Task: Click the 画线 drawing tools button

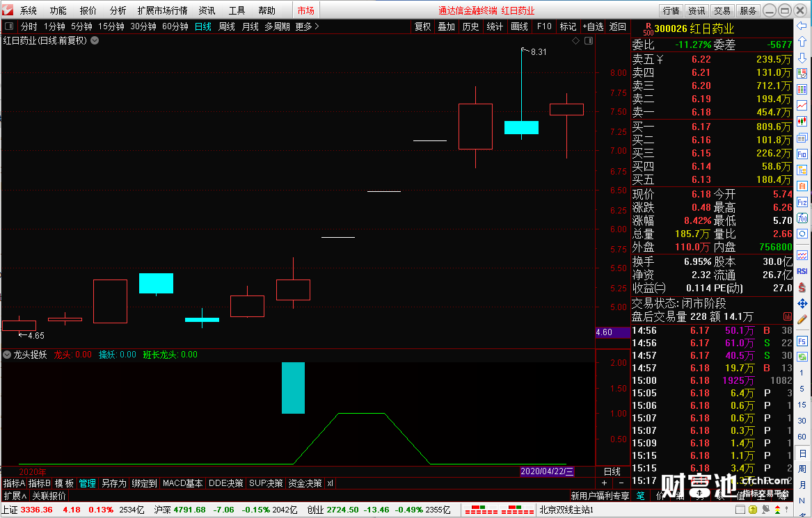Action: pos(519,26)
